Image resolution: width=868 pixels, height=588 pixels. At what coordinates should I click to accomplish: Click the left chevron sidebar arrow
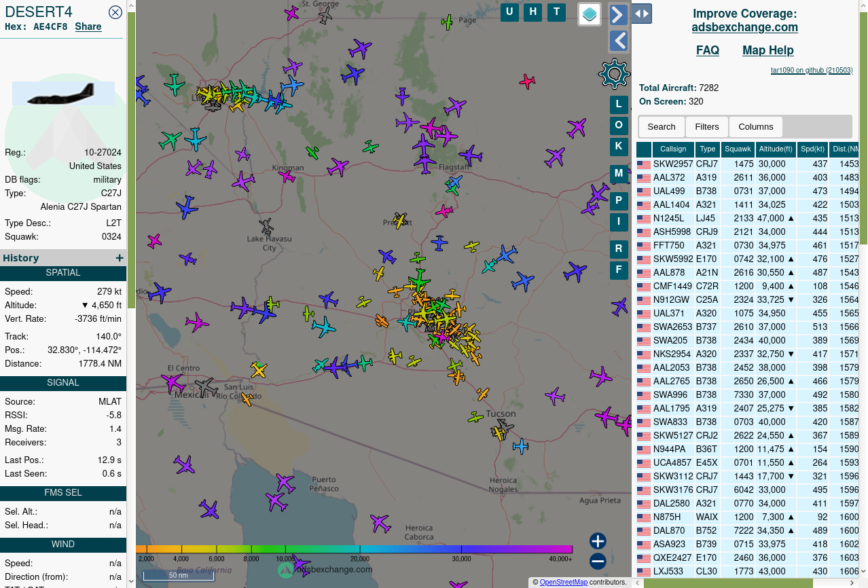click(618, 41)
